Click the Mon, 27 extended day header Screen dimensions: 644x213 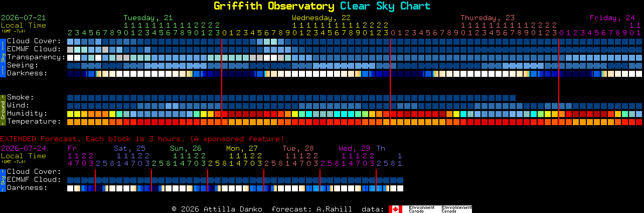(x=242, y=148)
